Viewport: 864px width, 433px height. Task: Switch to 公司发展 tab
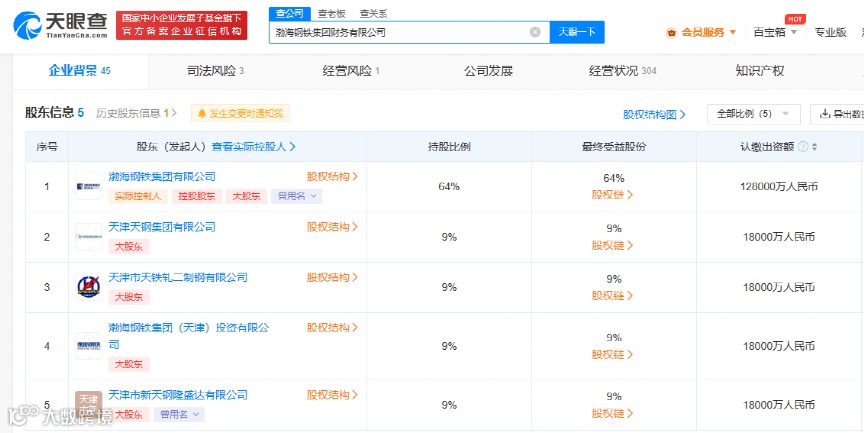(x=488, y=71)
